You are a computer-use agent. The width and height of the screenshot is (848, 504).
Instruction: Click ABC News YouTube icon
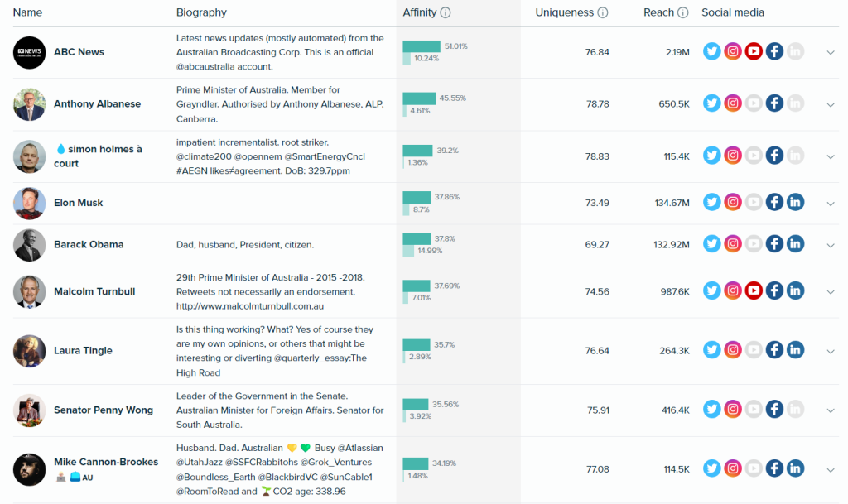(754, 51)
